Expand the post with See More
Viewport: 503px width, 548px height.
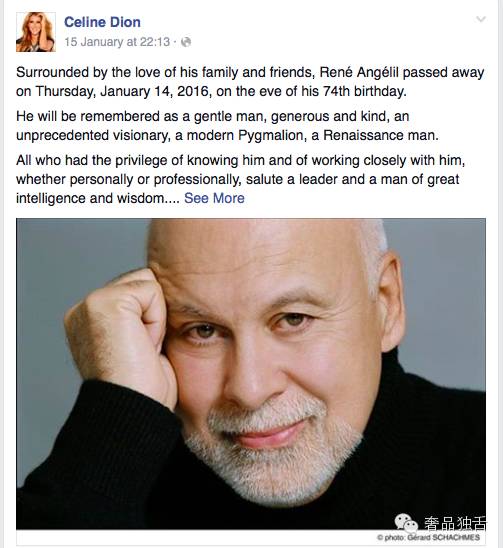point(214,198)
